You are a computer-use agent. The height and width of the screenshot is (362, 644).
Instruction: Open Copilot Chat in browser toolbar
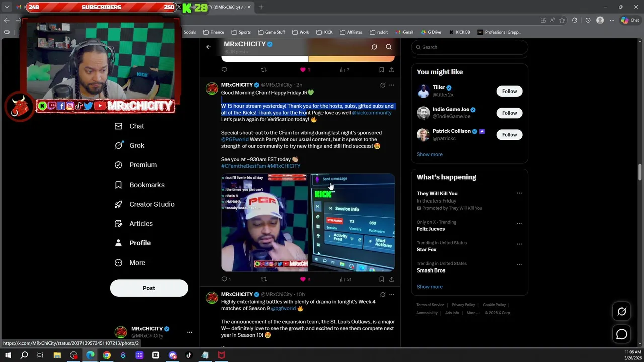(630, 20)
